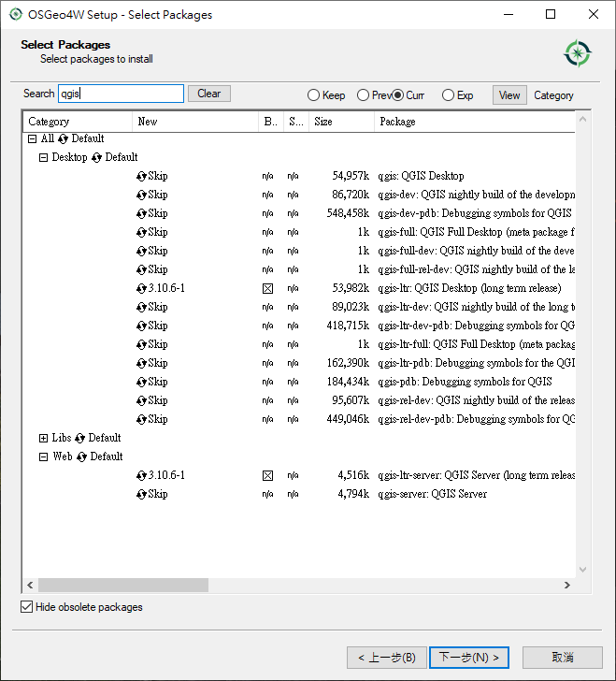Screen dimensions: 616x681
Task: Click the cycle icon in the qgis-full: row
Action: [x=141, y=232]
